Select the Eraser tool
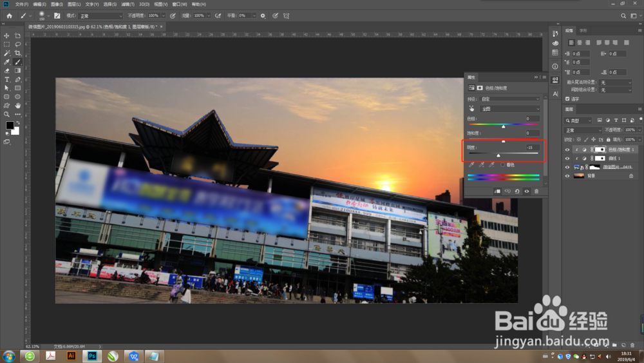 click(x=6, y=71)
